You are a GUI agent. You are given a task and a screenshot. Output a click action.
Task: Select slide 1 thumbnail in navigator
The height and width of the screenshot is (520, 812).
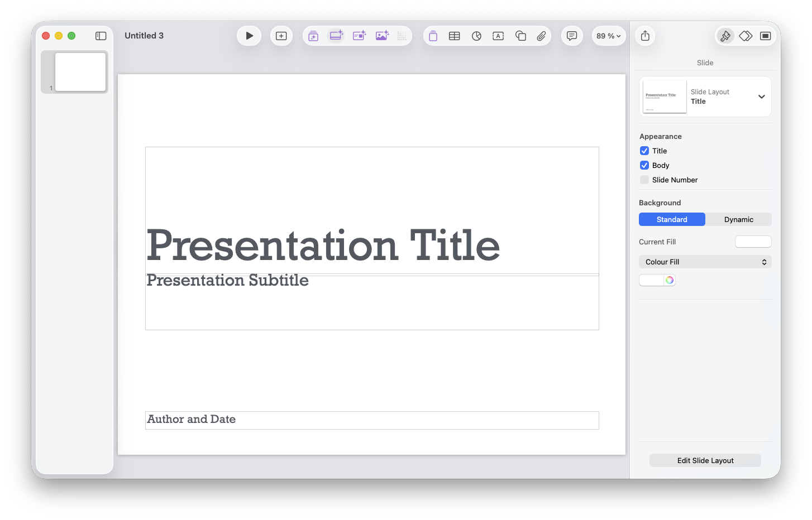[x=80, y=72]
